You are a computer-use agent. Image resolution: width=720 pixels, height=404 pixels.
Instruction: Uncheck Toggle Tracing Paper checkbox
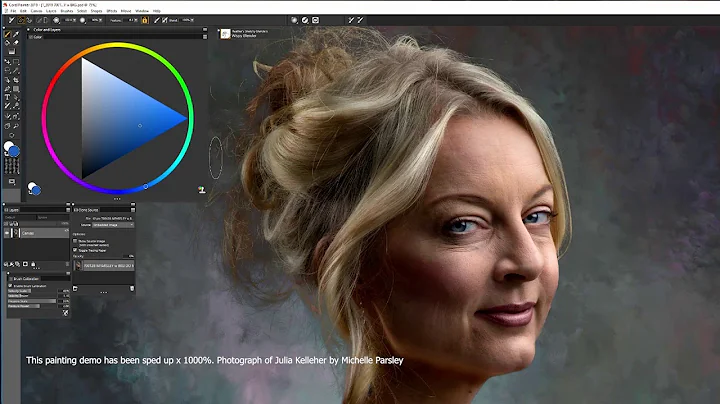pos(75,250)
